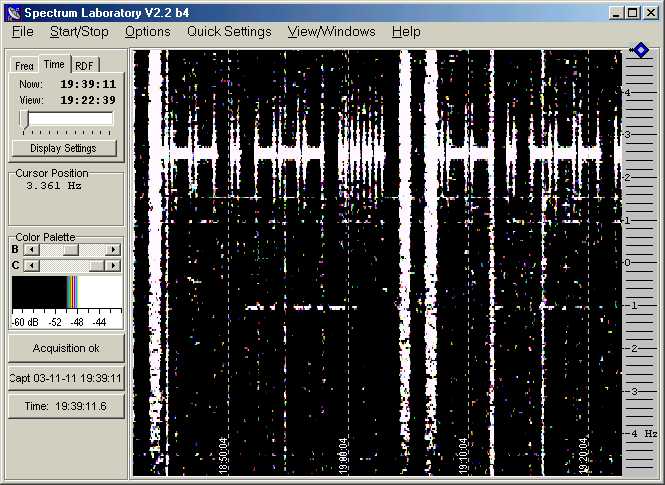Click the 19:20:04 time label in the waterfall
The width and height of the screenshot is (665, 485).
[x=584, y=456]
